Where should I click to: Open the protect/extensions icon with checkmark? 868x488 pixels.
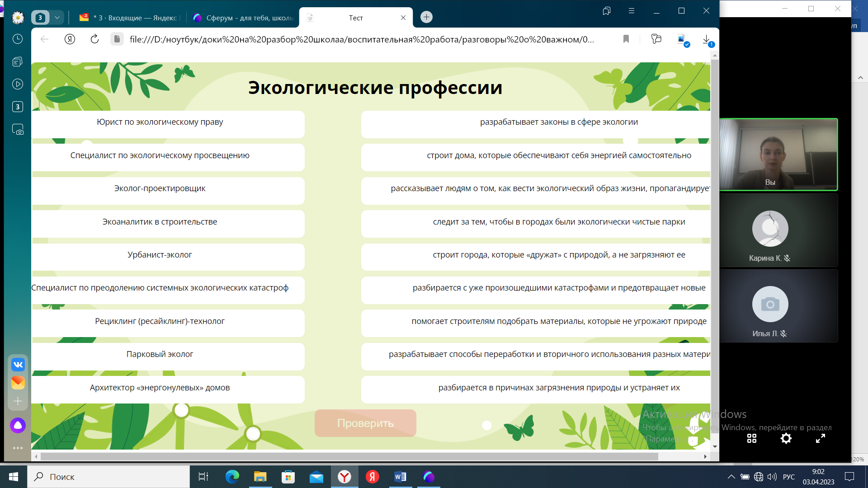(x=683, y=40)
